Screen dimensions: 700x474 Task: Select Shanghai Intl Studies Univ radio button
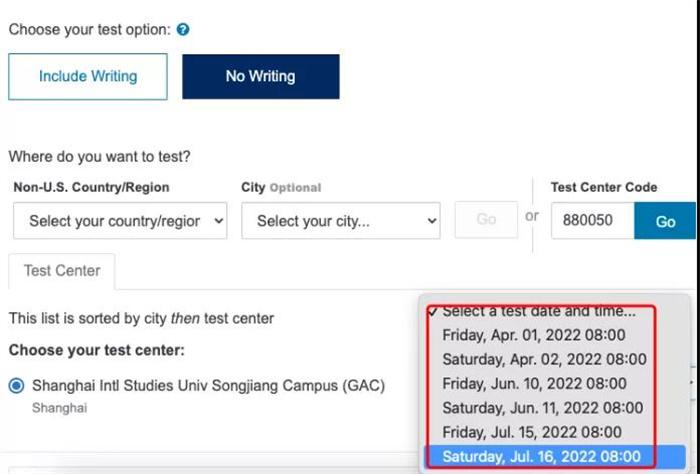tap(17, 385)
